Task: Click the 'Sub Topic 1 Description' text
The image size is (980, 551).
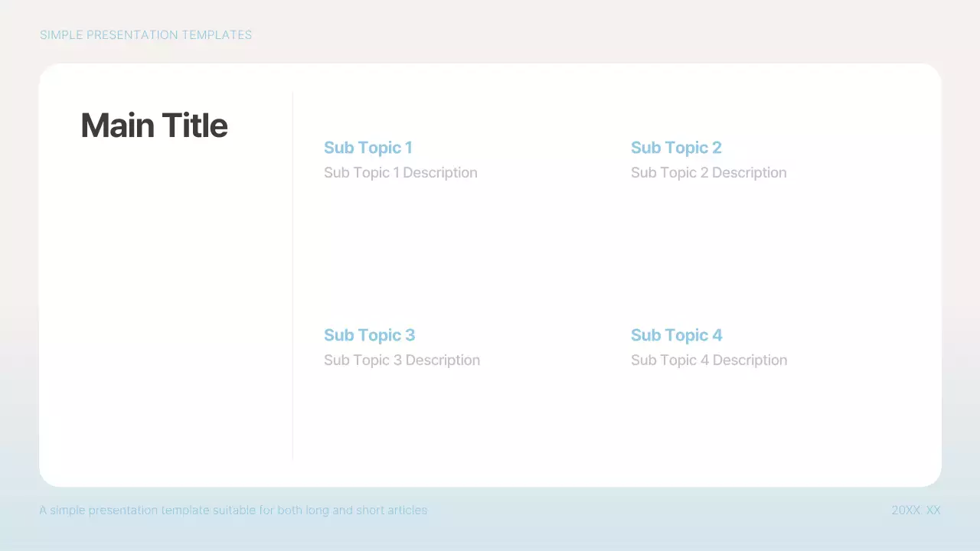Action: click(400, 173)
